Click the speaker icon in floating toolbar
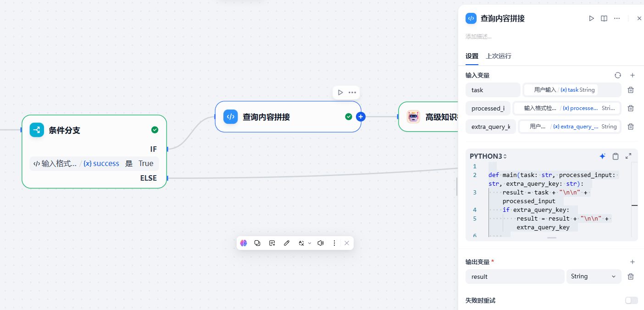644x310 pixels. click(321, 243)
